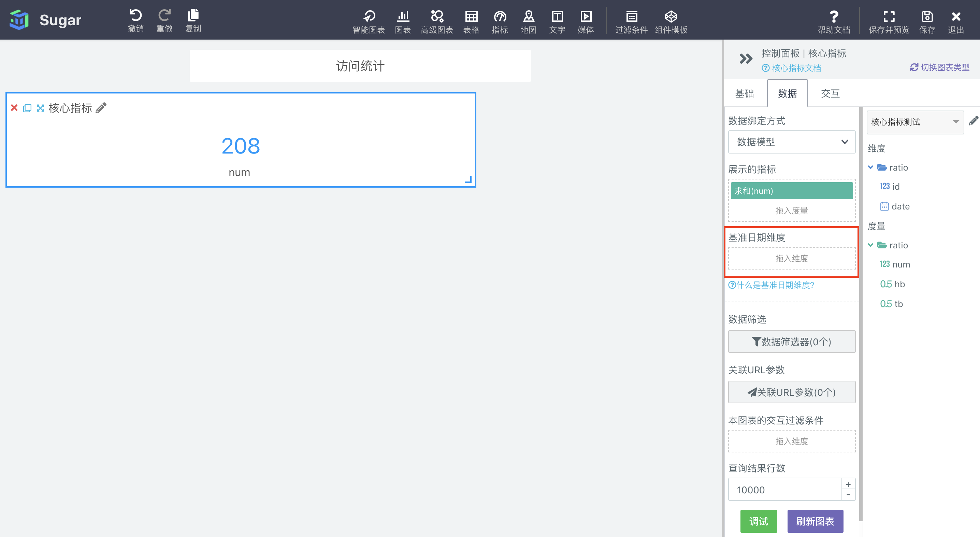Collapse the control panel double-arrow
The width and height of the screenshot is (980, 537).
click(746, 59)
